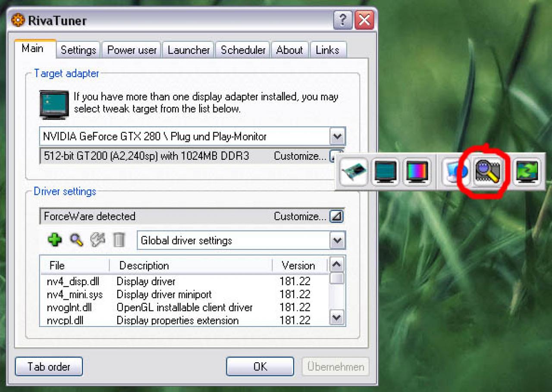This screenshot has width=552, height=392.
Task: Click the graphics card icon in popup toolbar
Action: 354,171
